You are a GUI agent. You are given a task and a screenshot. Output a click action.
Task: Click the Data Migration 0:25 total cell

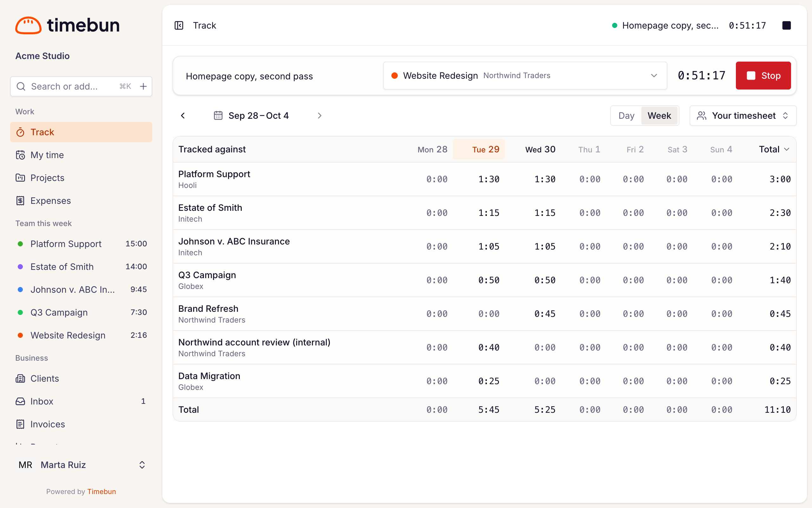tap(780, 381)
